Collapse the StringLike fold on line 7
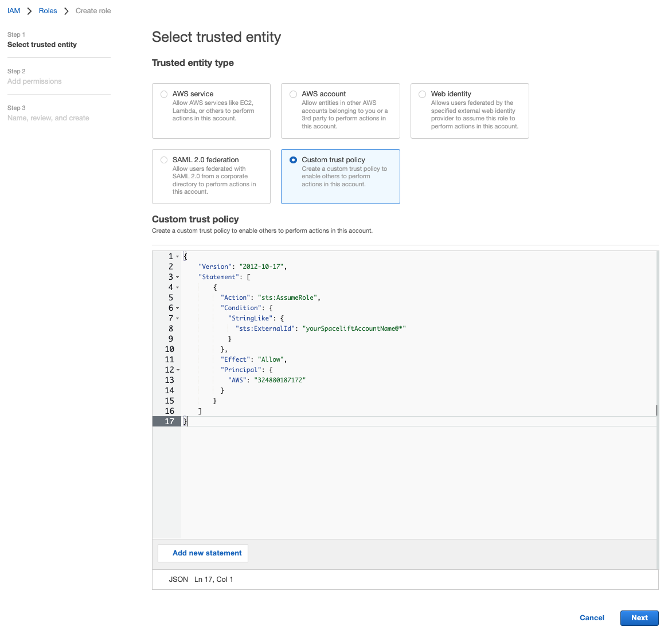Screen dimensions: 672x638 coord(177,318)
